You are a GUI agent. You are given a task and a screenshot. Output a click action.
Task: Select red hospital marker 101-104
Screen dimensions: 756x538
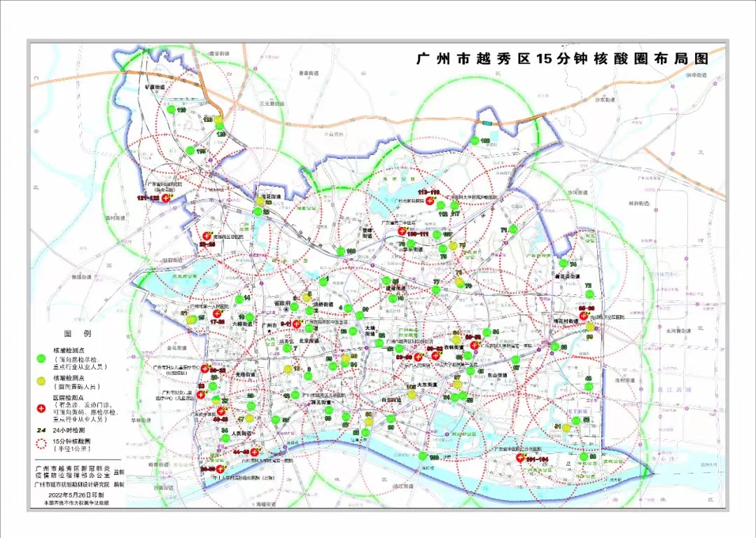(x=520, y=457)
